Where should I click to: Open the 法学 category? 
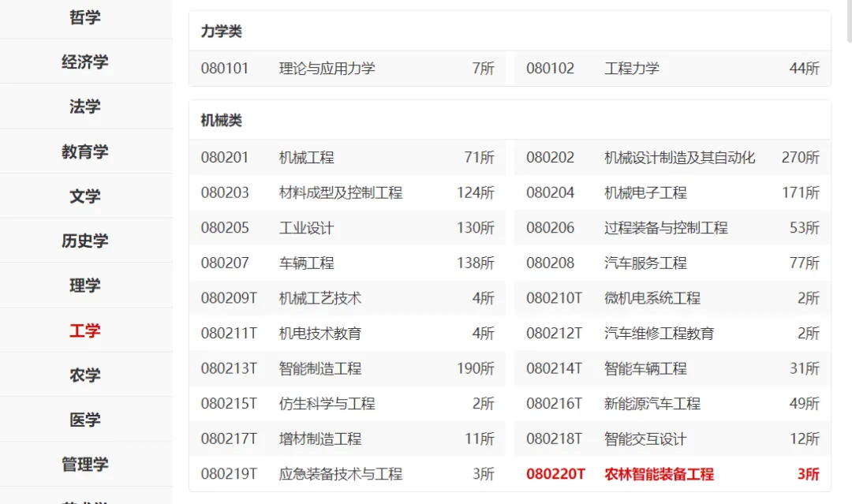click(x=85, y=106)
